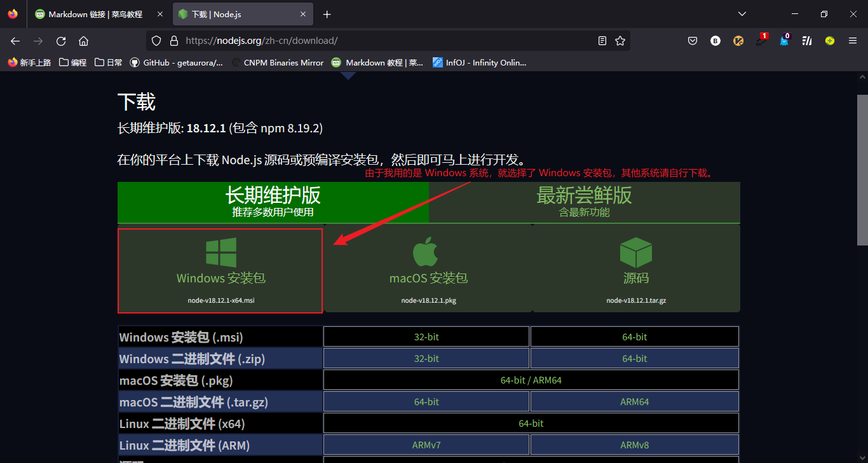Screen dimensions: 868x463
Task: Download the Windows 安装包 msi card
Action: (220, 271)
